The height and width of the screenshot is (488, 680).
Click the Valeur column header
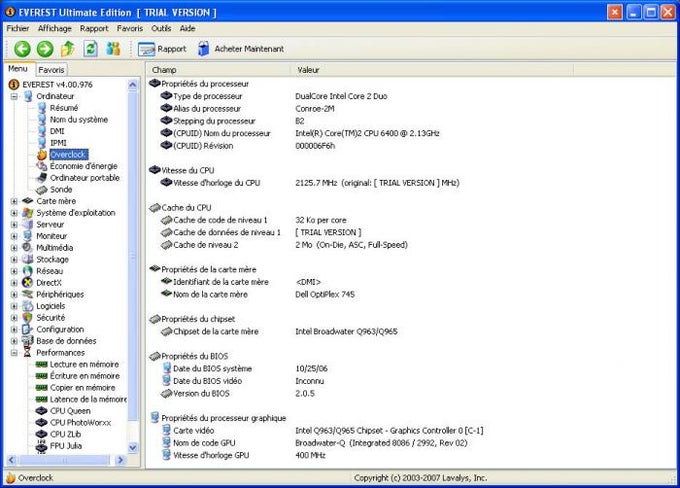click(432, 70)
